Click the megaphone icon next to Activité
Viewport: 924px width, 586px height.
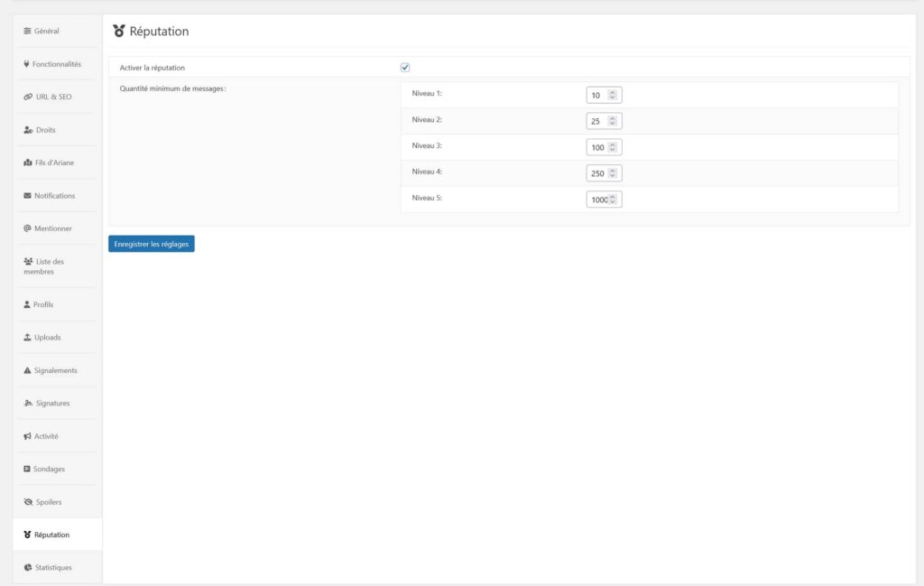[27, 436]
